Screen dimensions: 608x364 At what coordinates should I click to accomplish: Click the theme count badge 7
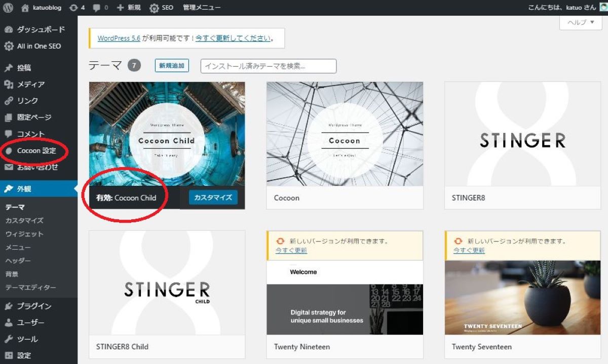pyautogui.click(x=134, y=66)
